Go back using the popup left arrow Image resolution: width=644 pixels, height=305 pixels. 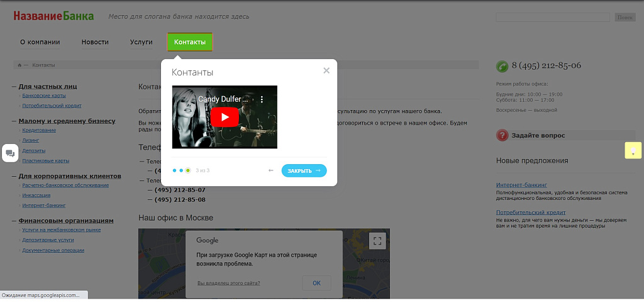pyautogui.click(x=271, y=170)
